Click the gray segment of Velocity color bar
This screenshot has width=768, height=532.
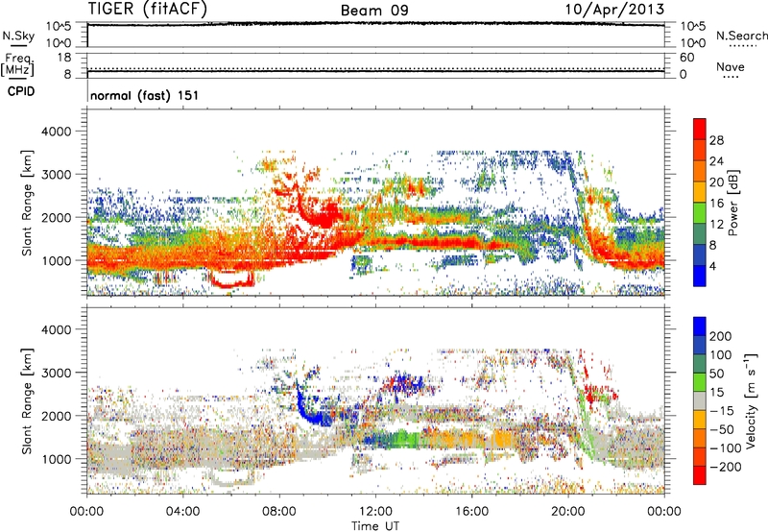point(700,400)
